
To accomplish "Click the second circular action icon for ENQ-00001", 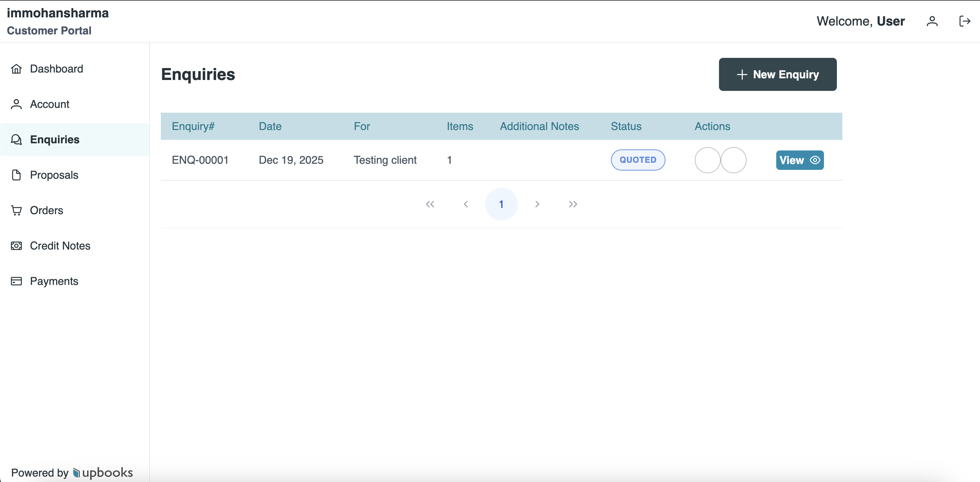I will pyautogui.click(x=734, y=160).
